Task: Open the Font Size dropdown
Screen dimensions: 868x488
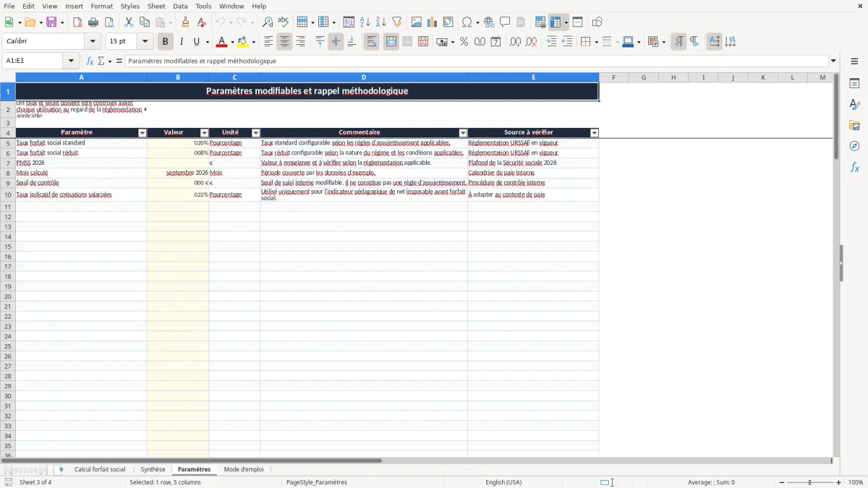Action: 145,42
